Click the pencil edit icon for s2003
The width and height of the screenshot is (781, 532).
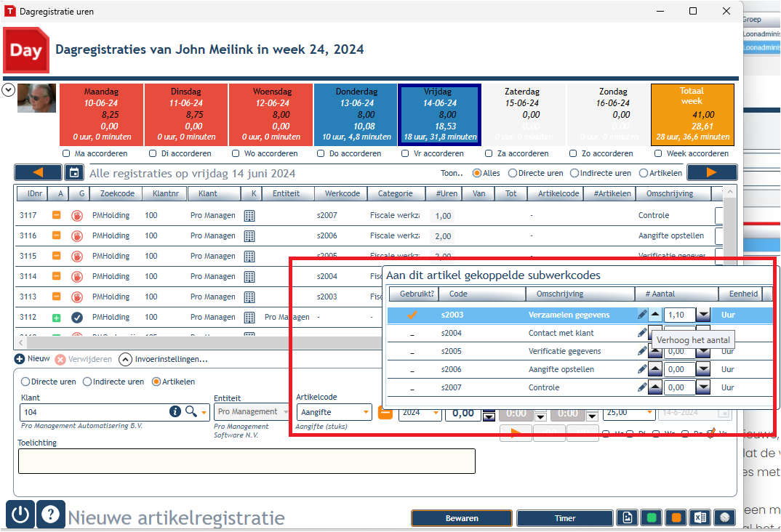pyautogui.click(x=642, y=315)
